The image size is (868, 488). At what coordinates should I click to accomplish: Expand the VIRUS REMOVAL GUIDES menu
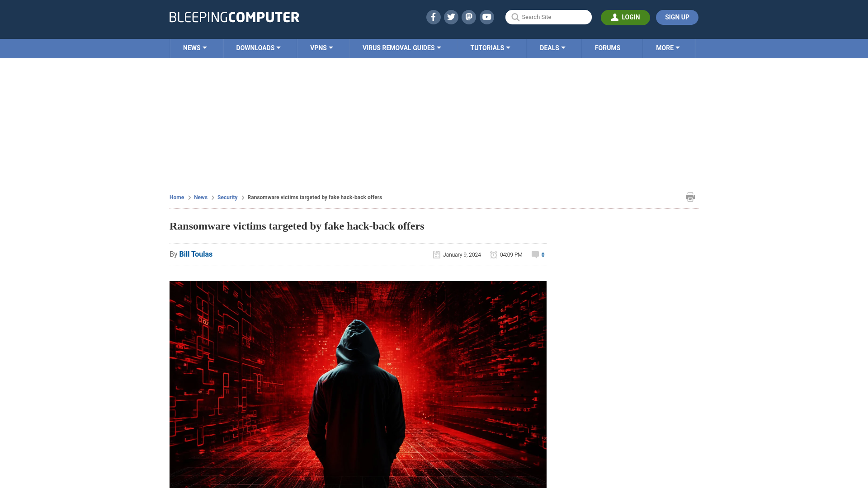coord(401,47)
